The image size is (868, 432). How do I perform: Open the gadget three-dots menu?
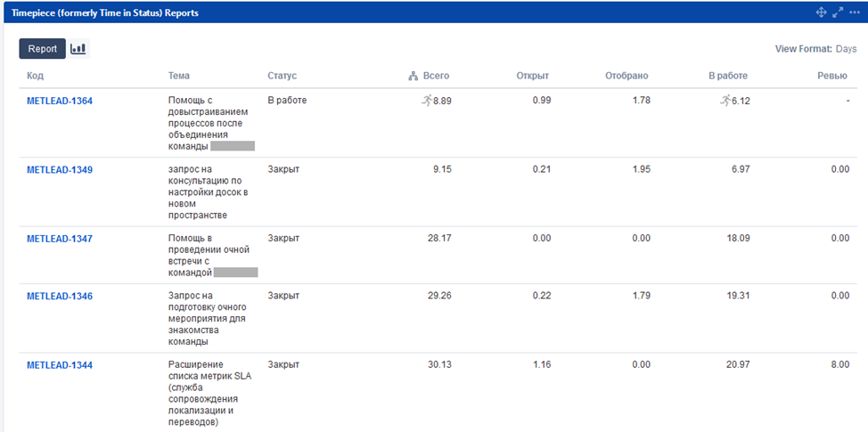pyautogui.click(x=854, y=12)
